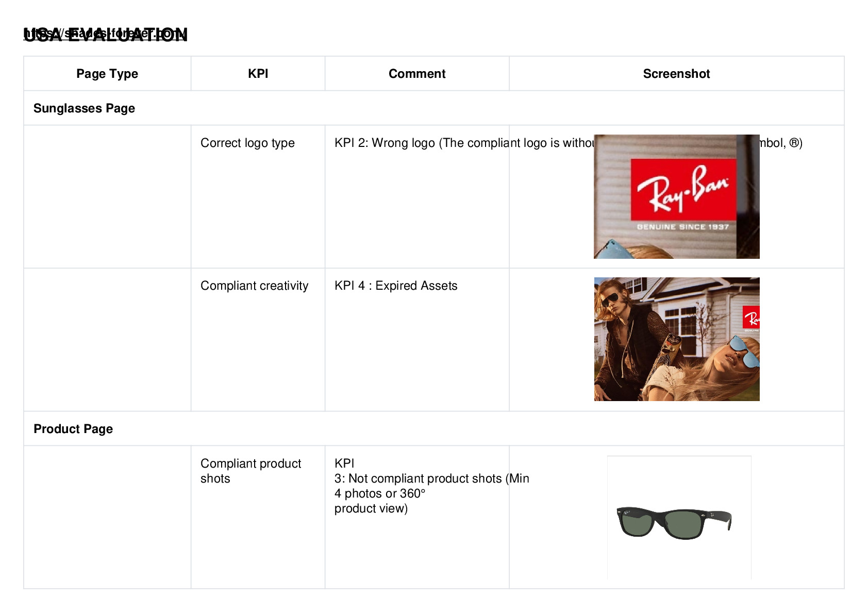
Task: Click the Not compliant product shots comment
Action: tap(432, 486)
